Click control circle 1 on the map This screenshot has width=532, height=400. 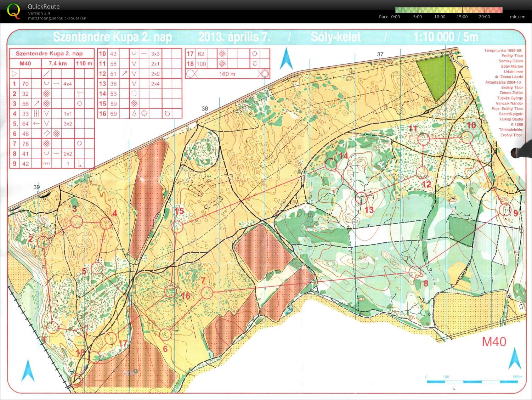(53, 327)
